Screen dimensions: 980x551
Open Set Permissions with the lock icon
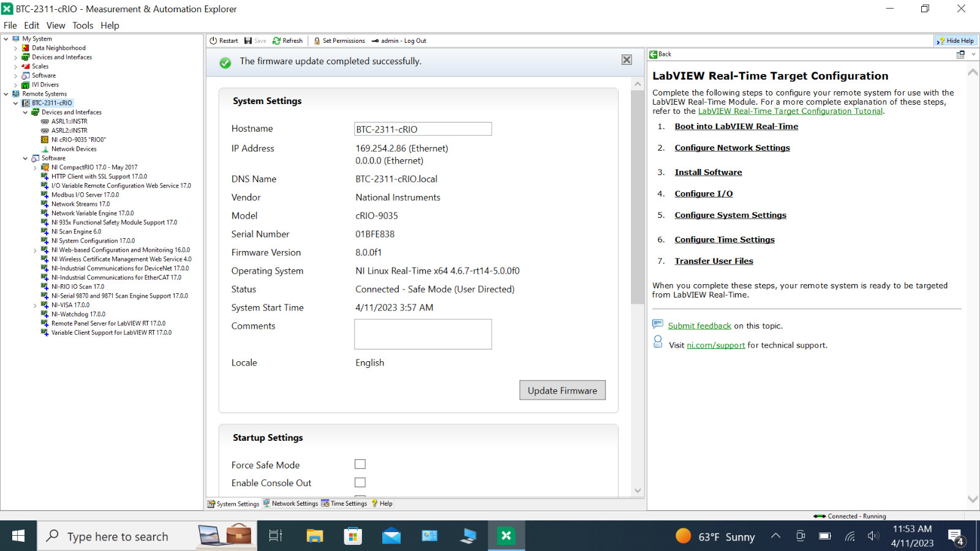(x=317, y=41)
